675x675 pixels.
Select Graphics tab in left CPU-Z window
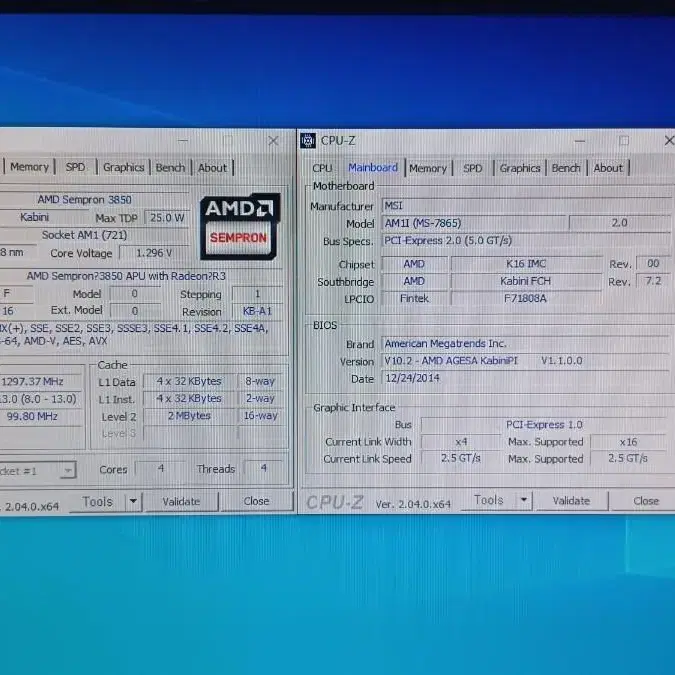[x=123, y=167]
